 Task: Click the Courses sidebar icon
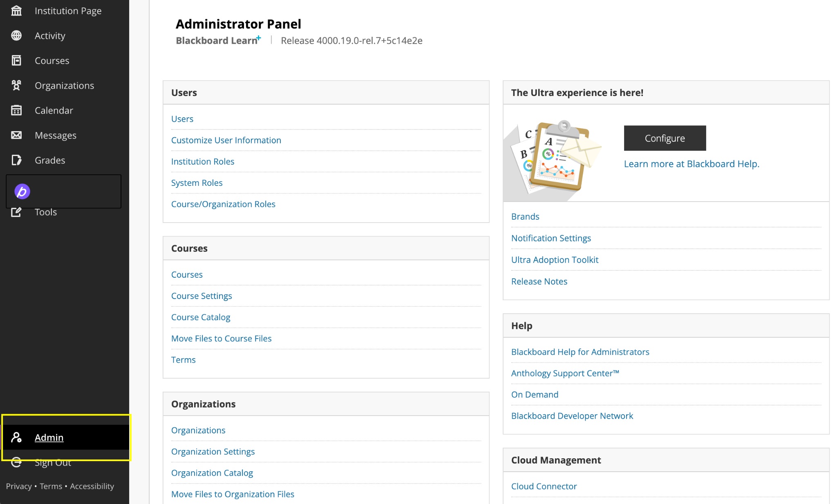(x=16, y=60)
